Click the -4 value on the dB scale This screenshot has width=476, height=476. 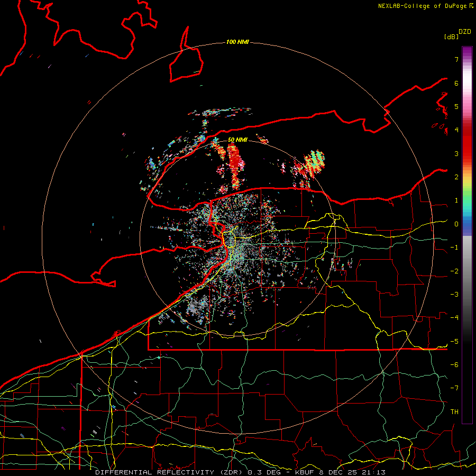tap(454, 318)
